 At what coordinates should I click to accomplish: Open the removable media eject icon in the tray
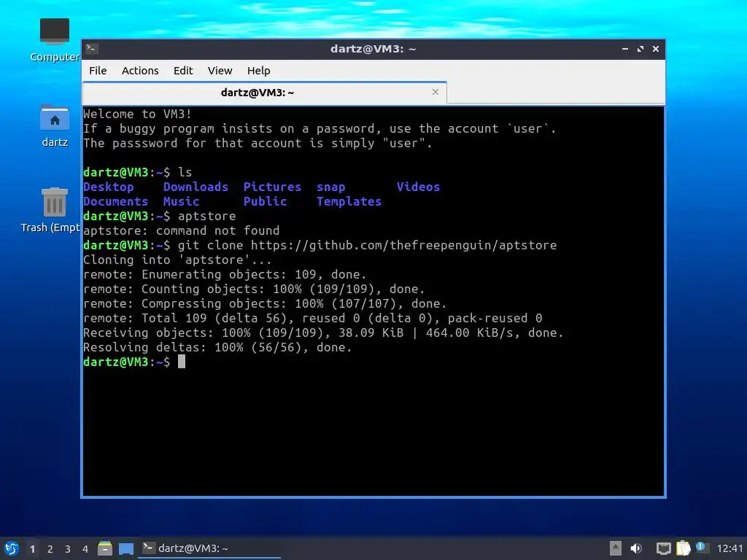click(x=615, y=548)
